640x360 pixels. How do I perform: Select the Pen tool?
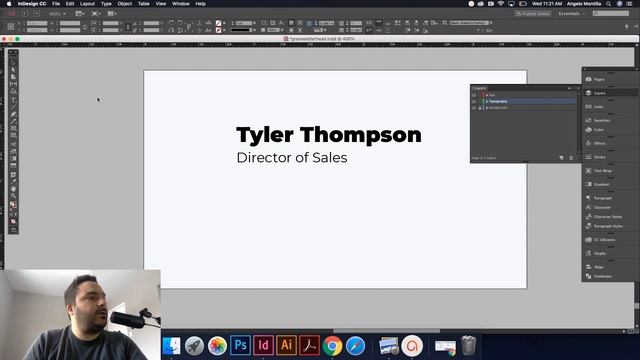tap(13, 114)
